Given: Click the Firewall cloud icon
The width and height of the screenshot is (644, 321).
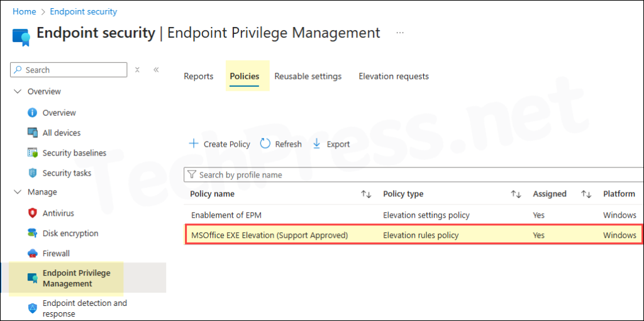Looking at the screenshot, I should (x=33, y=253).
